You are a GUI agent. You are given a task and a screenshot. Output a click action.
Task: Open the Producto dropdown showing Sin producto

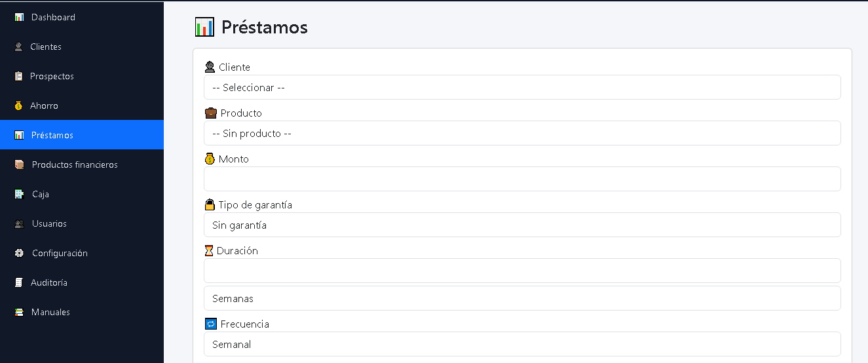pos(522,133)
